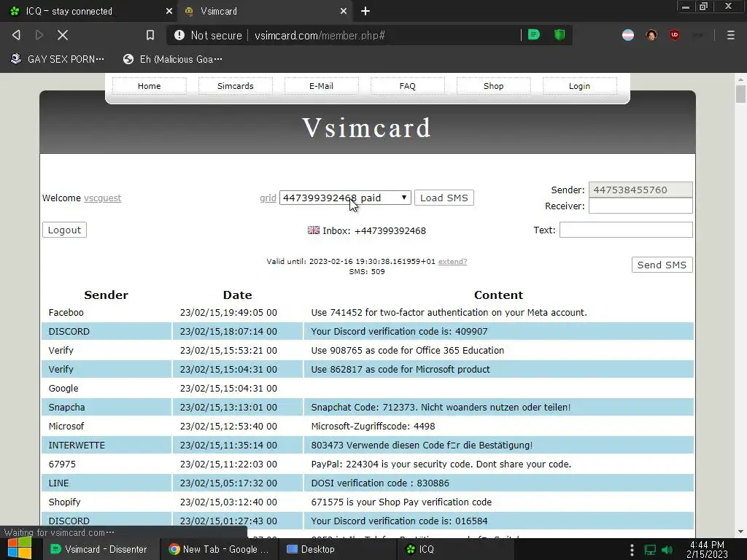Select the INTERWETTE sender cell

[x=107, y=446]
